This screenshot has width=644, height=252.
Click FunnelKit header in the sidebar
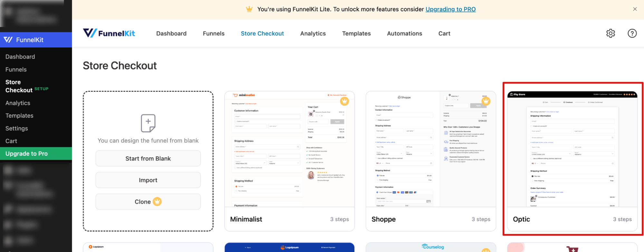coord(36,40)
